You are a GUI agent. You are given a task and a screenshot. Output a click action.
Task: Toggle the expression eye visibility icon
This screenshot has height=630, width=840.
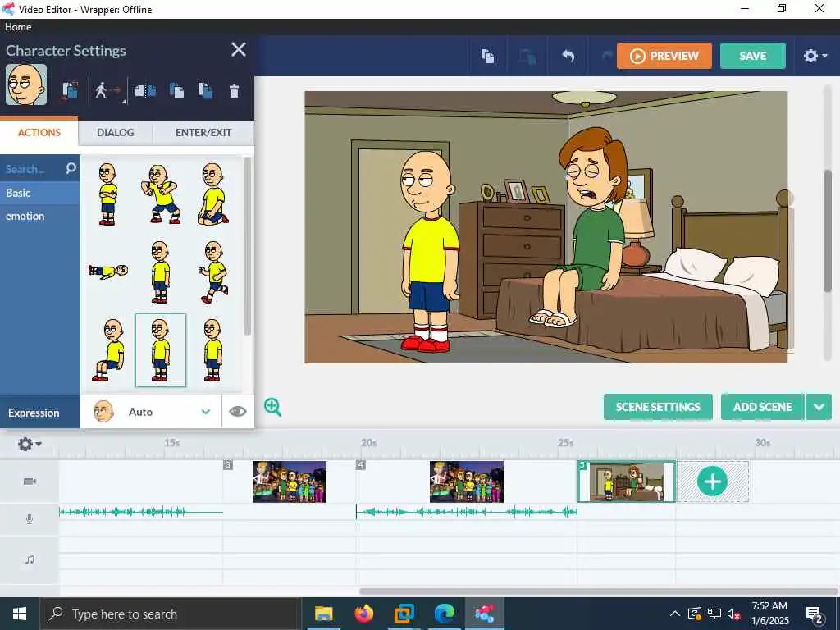pyautogui.click(x=237, y=412)
